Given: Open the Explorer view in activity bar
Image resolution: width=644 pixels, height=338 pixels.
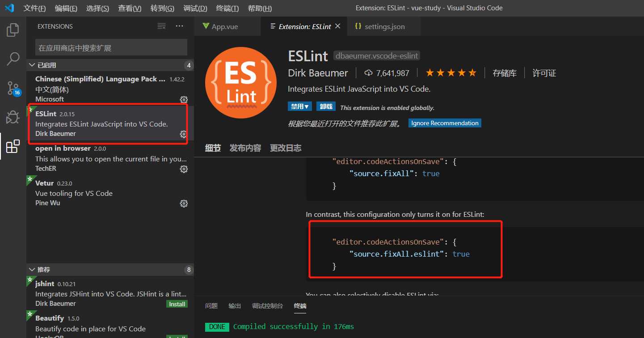Looking at the screenshot, I should tap(13, 30).
